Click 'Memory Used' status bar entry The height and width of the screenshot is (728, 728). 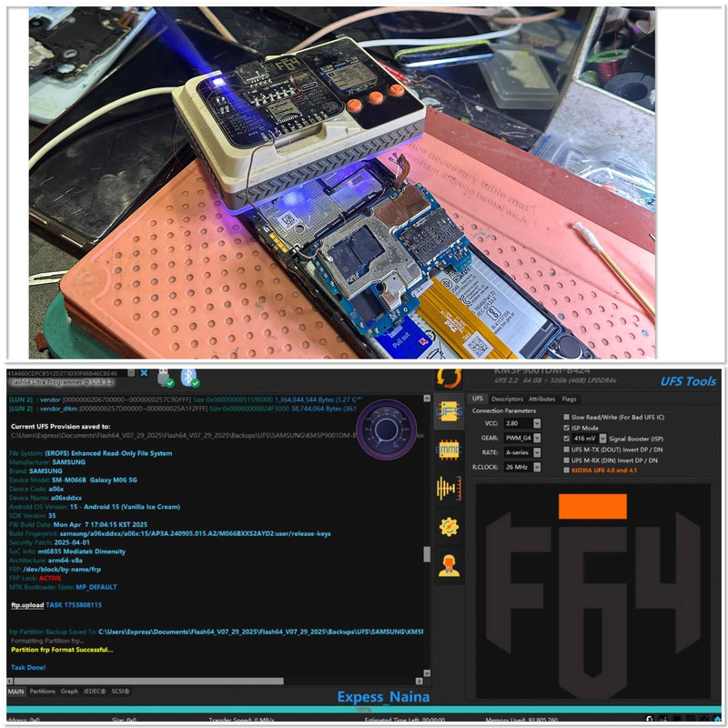pos(521,720)
